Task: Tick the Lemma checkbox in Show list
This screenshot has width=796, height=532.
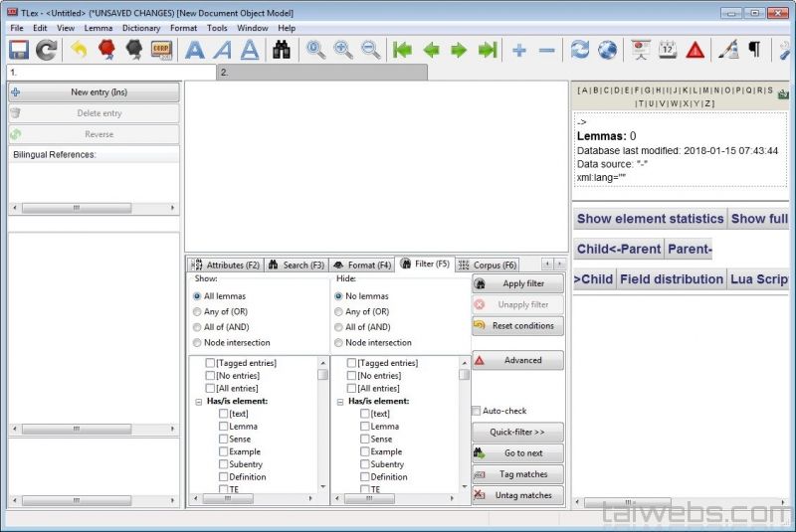Action: pos(224,427)
